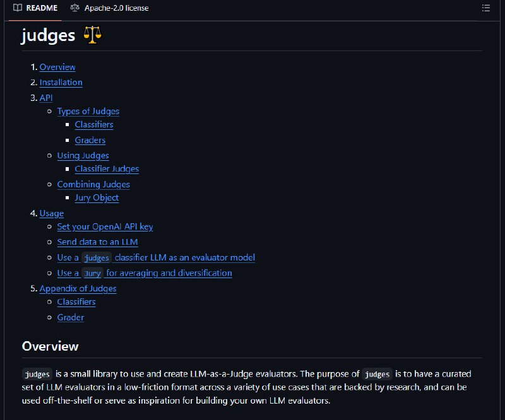This screenshot has width=505, height=420.
Task: Open Jury averaging and diversification link
Action: pyautogui.click(x=145, y=273)
